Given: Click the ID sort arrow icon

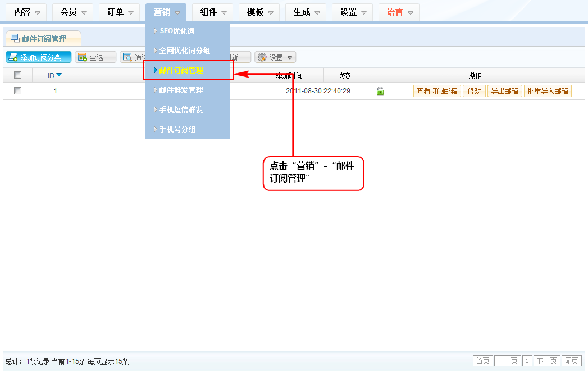Looking at the screenshot, I should [59, 75].
